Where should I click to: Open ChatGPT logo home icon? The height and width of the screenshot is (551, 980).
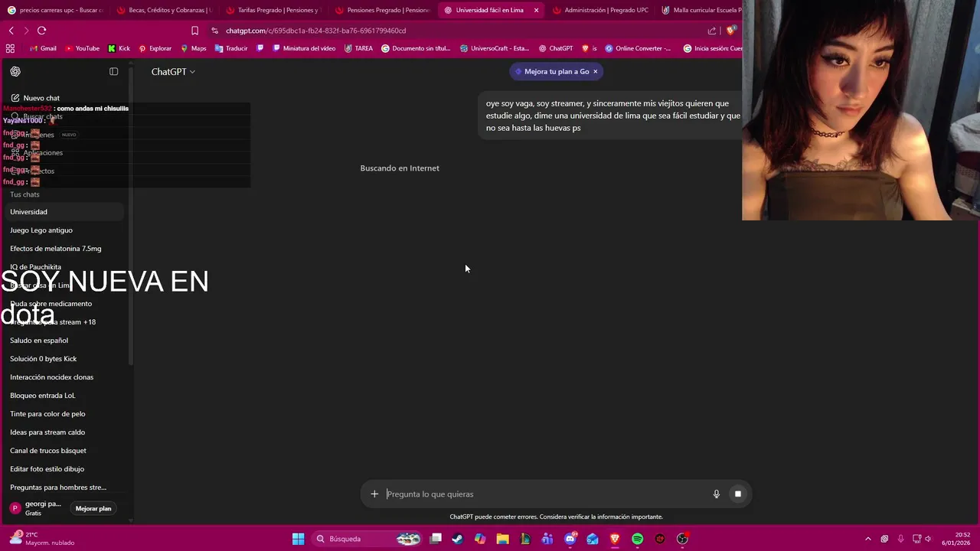15,71
